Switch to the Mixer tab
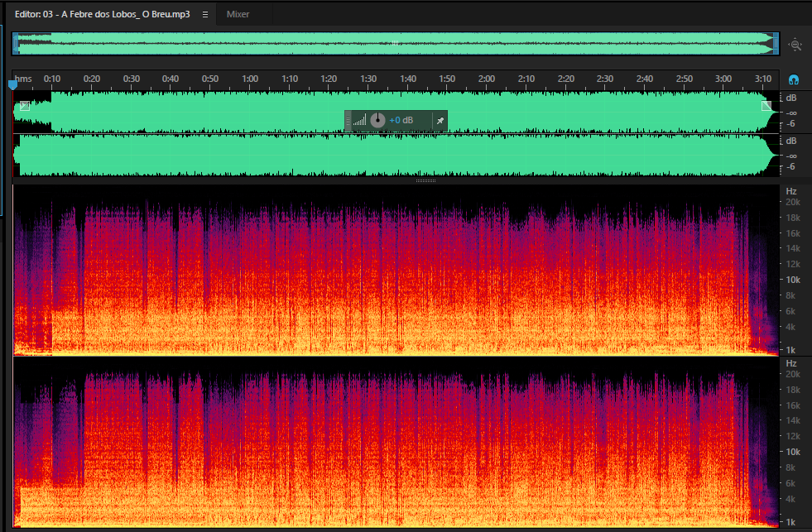Screen dimensions: 812x532 238,15
